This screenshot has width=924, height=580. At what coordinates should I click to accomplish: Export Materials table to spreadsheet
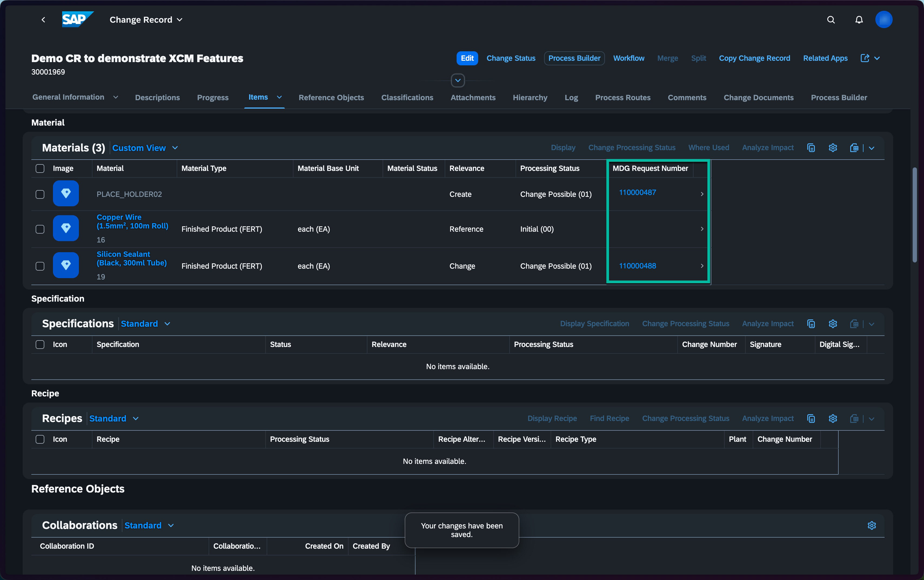click(854, 148)
